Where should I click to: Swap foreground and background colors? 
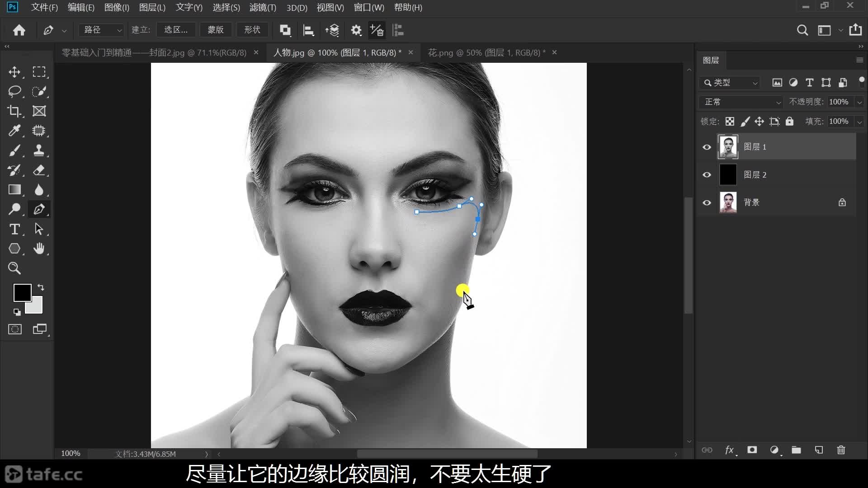[x=41, y=287]
